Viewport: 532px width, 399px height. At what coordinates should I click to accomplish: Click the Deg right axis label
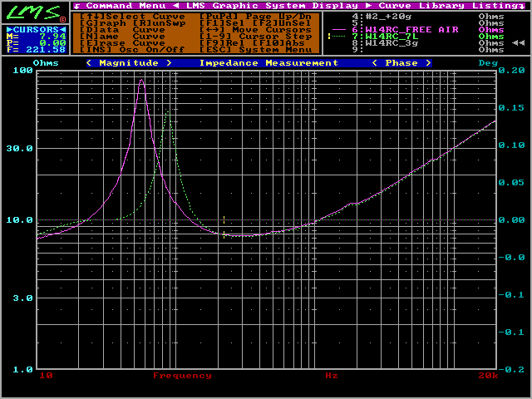point(488,63)
